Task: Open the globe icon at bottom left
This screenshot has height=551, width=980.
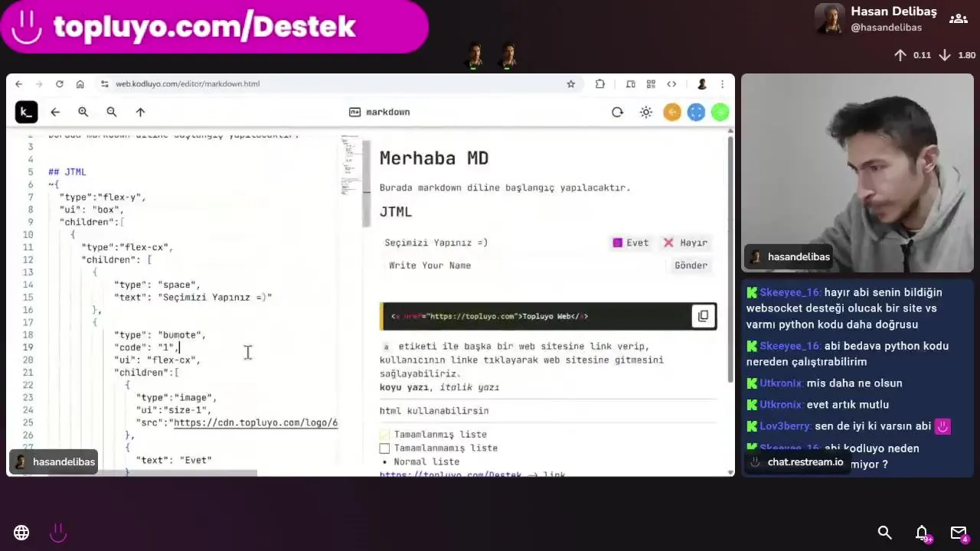Action: tap(21, 533)
